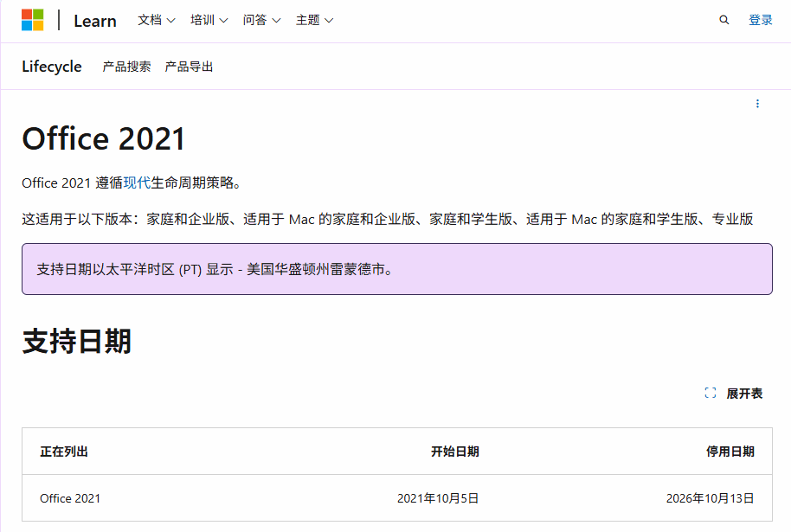Select 产品搜索 in the navigation
791x532 pixels.
tap(128, 67)
